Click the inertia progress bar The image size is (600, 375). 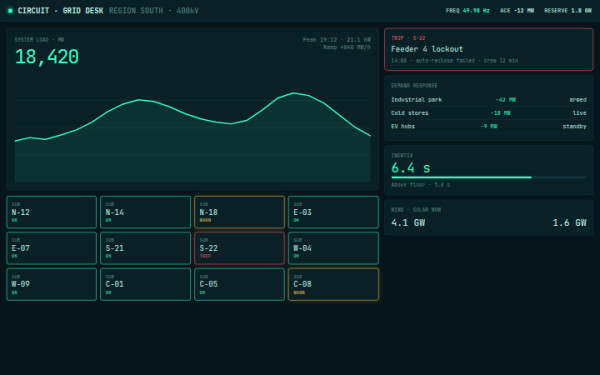pos(489,178)
